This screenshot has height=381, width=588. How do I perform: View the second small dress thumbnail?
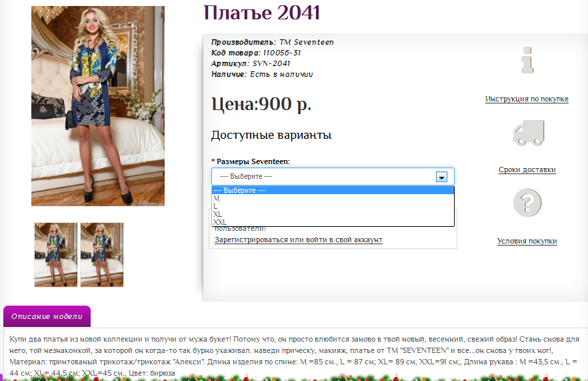point(102,255)
